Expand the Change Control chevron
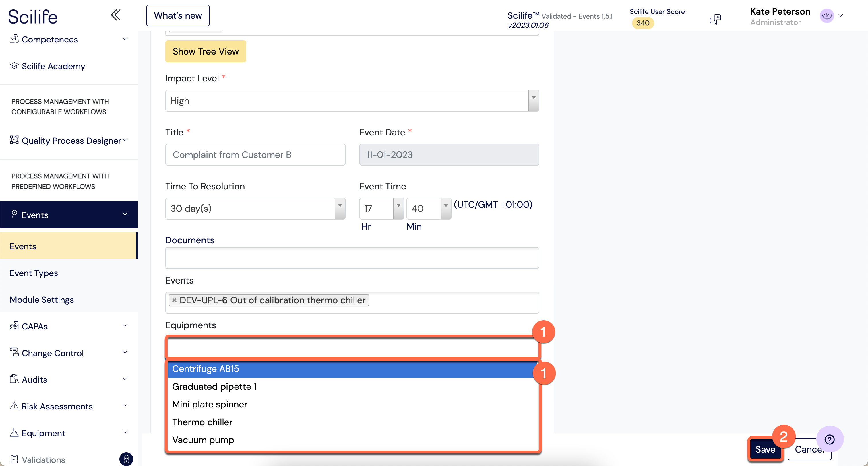 pos(125,352)
